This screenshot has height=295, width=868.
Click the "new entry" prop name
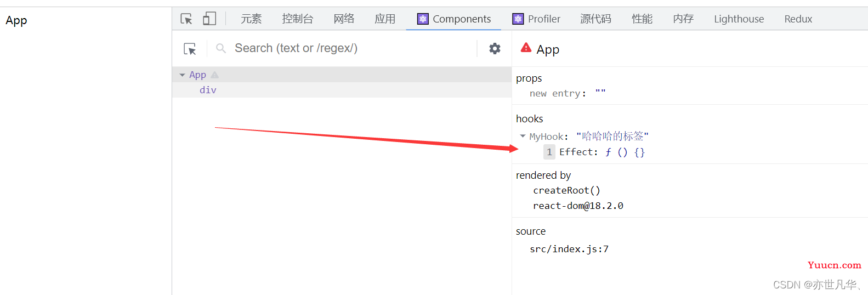coord(554,93)
